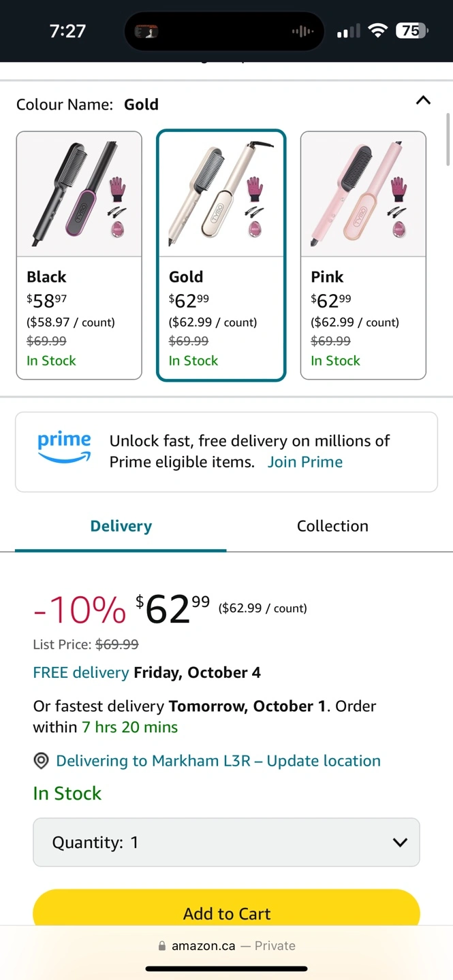Choose the Pink colour option

363,255
